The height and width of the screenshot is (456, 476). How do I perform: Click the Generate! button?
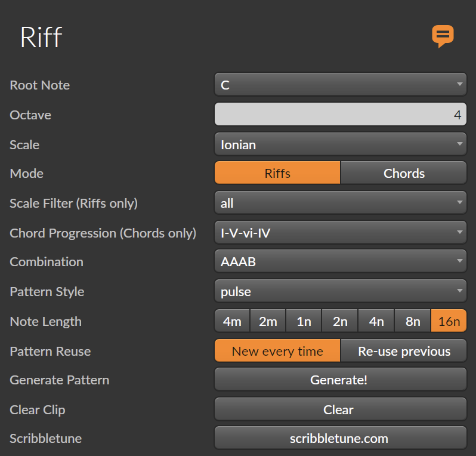point(341,380)
